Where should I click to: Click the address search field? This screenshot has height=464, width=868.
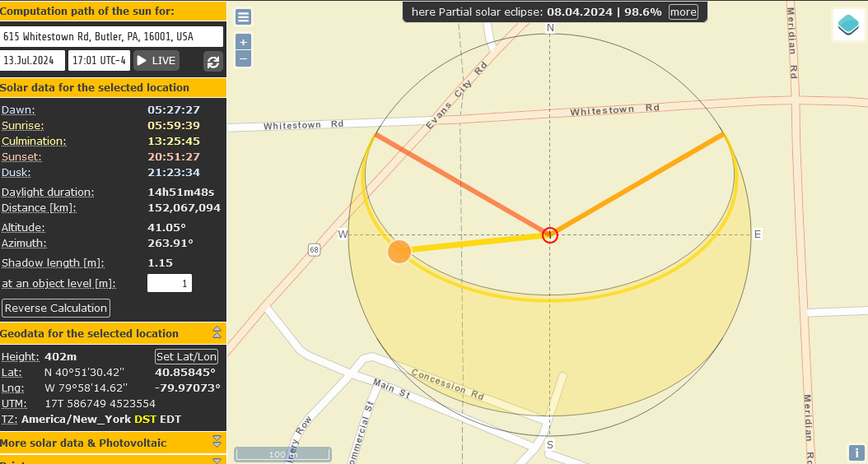112,36
